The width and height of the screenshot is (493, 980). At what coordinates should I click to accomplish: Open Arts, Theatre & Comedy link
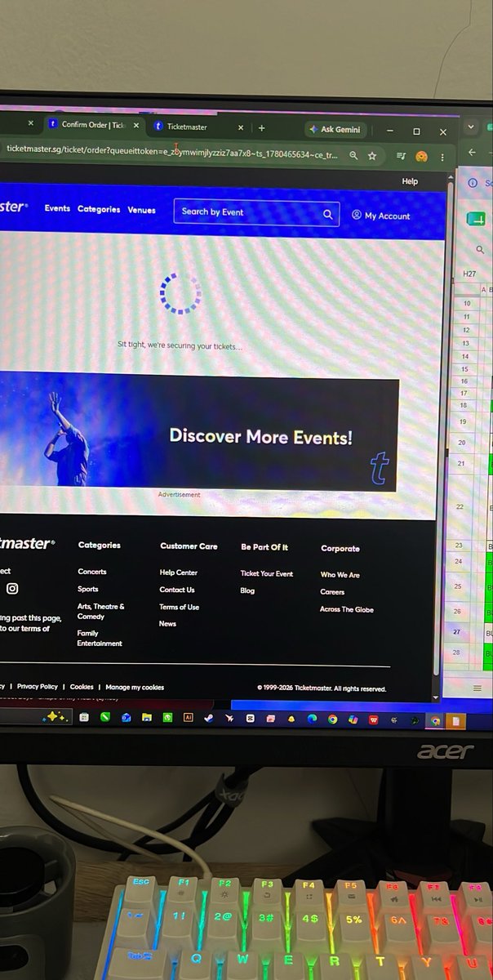101,612
